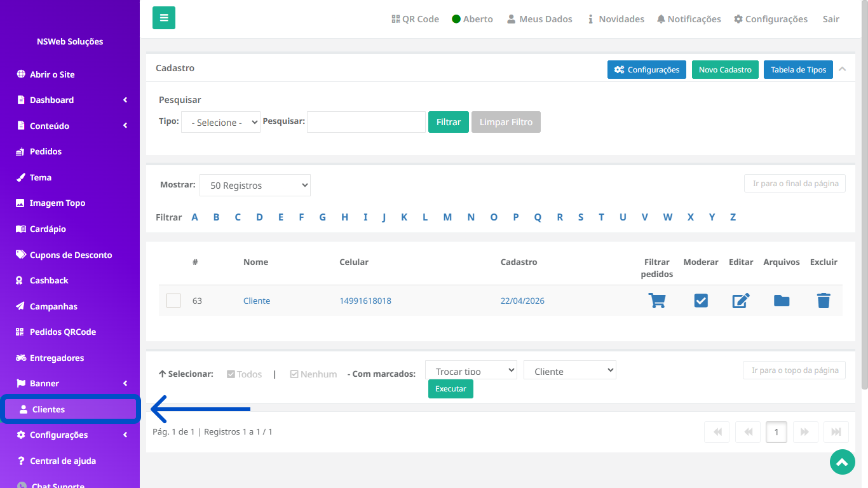Click the Novo Cadastro button

coord(725,69)
